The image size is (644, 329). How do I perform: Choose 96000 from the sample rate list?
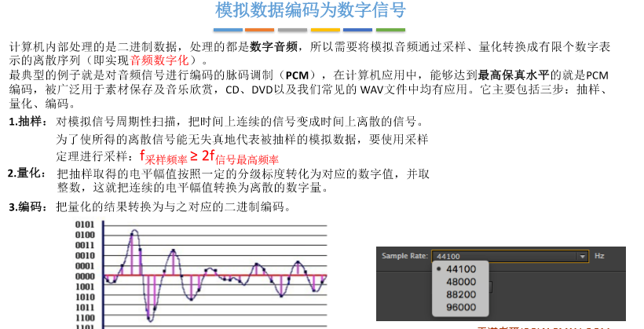pos(461,307)
